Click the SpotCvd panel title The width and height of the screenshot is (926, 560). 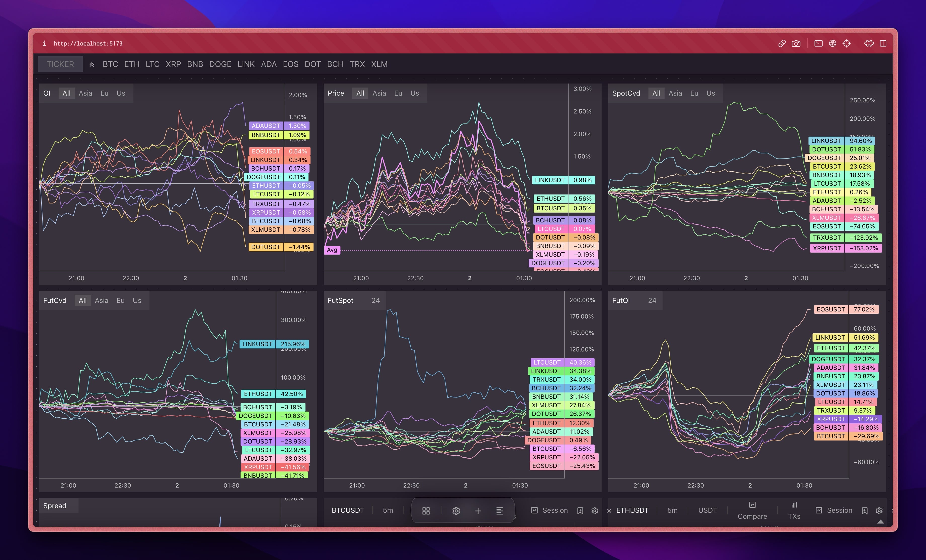click(x=626, y=93)
